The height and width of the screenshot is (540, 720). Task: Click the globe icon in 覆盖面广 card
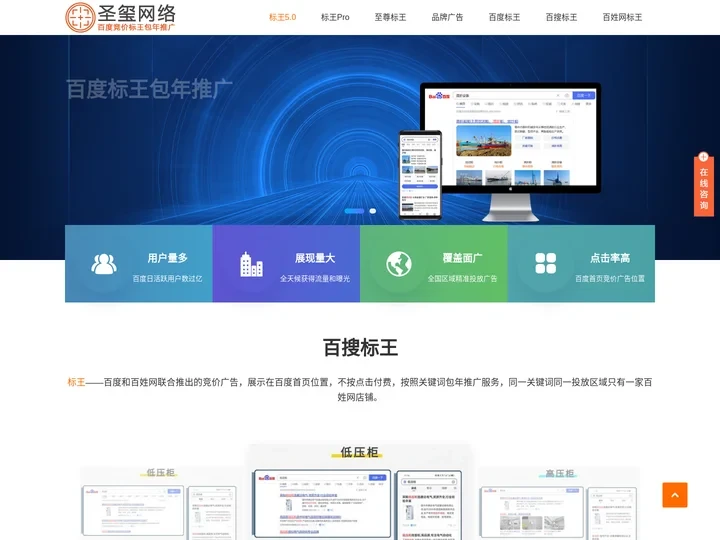coord(399,264)
